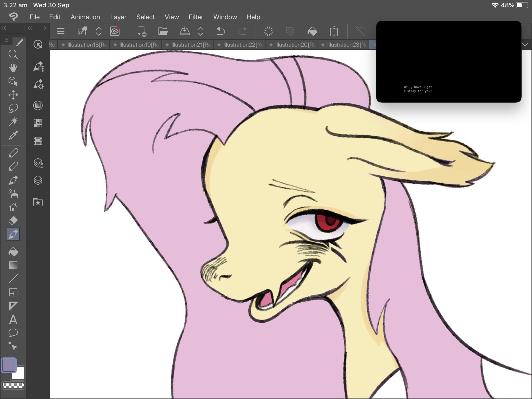The width and height of the screenshot is (532, 399).
Task: Open the Filter menu
Action: pos(196,17)
